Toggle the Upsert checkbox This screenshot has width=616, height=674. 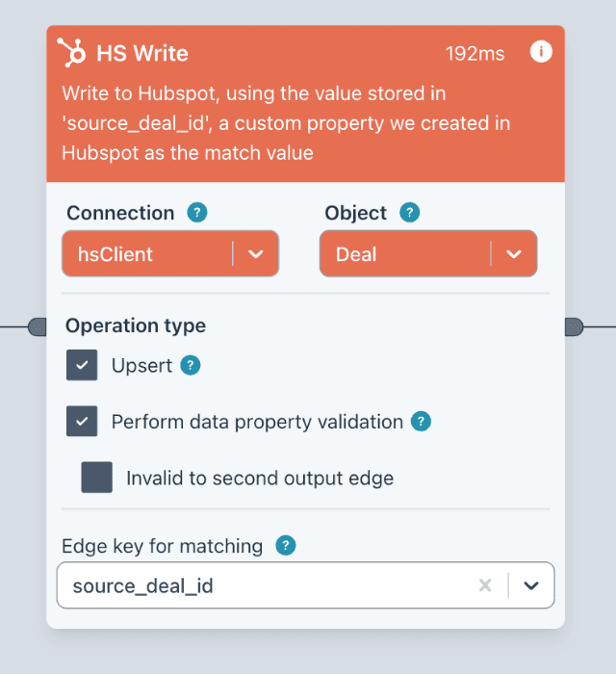click(82, 365)
